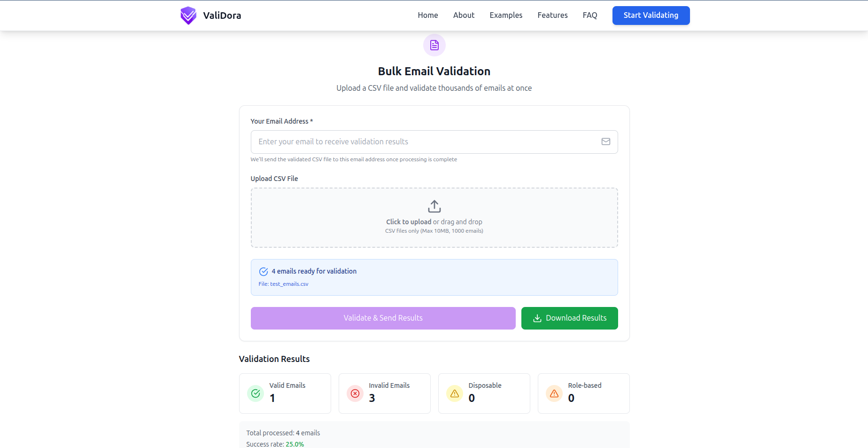The image size is (868, 448).
Task: Click the CSV upload dropzone area
Action: tap(434, 218)
